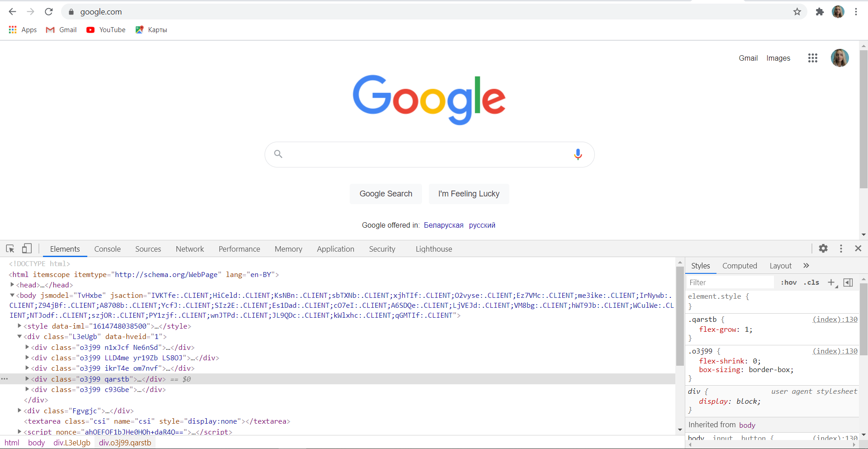
Task: Open the YouTube bookmark
Action: tap(106, 30)
